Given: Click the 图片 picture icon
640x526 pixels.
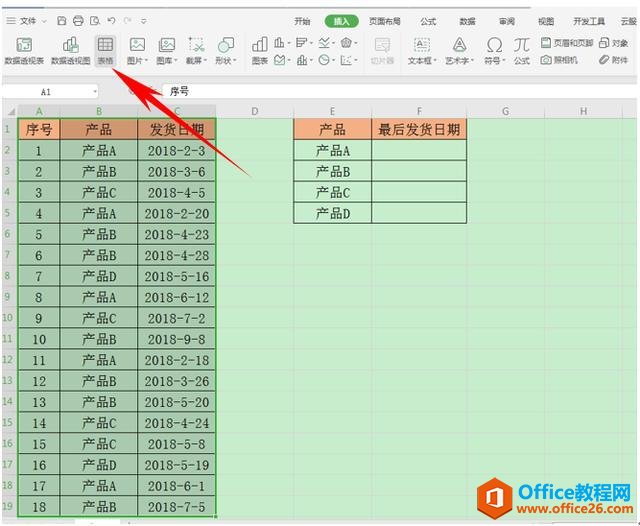Looking at the screenshot, I should coord(137,45).
